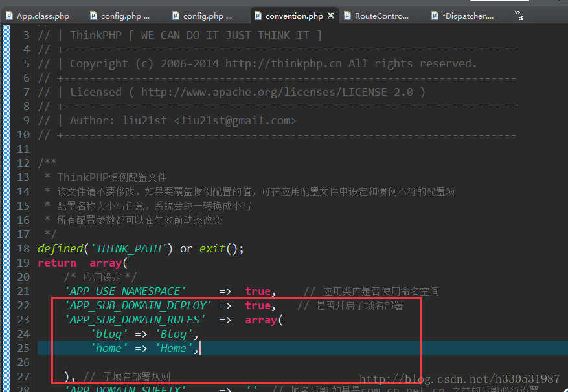Viewport: 568px width, 392px height.
Task: Click the defined('THINK_PATH') statement
Action: pos(105,248)
